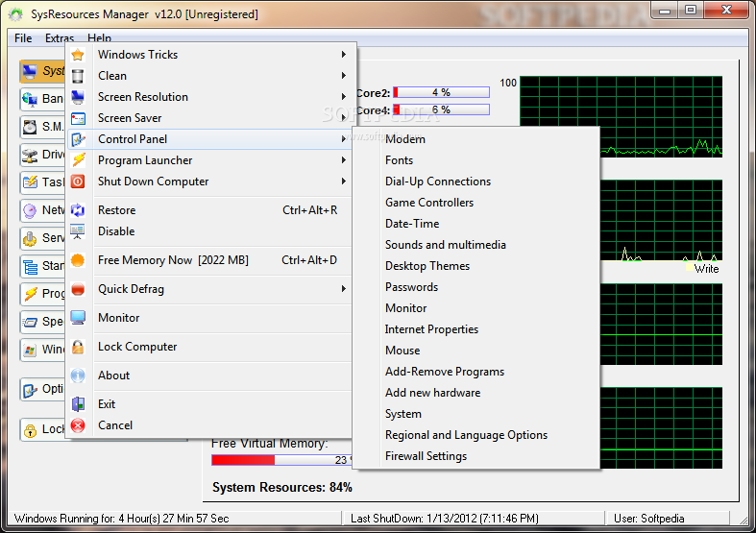Click the blue monitor icon beside Monitor
756x533 pixels.
click(x=78, y=318)
